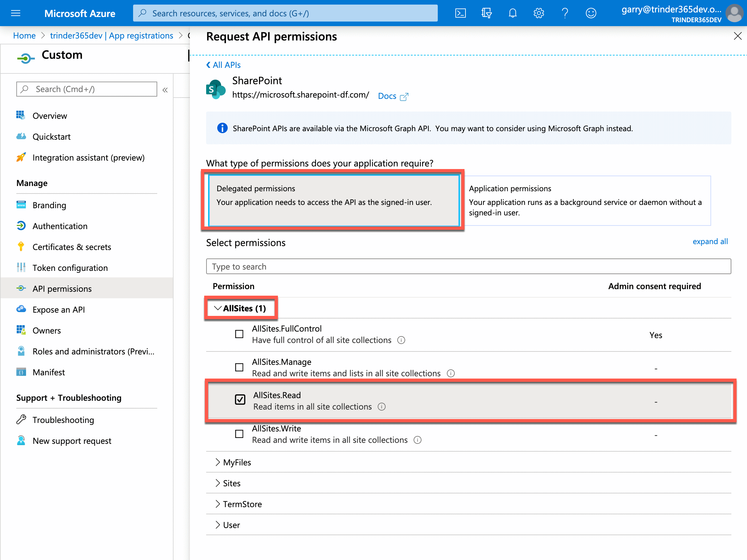Go back to All APIs
Image resolution: width=747 pixels, height=560 pixels.
(223, 65)
